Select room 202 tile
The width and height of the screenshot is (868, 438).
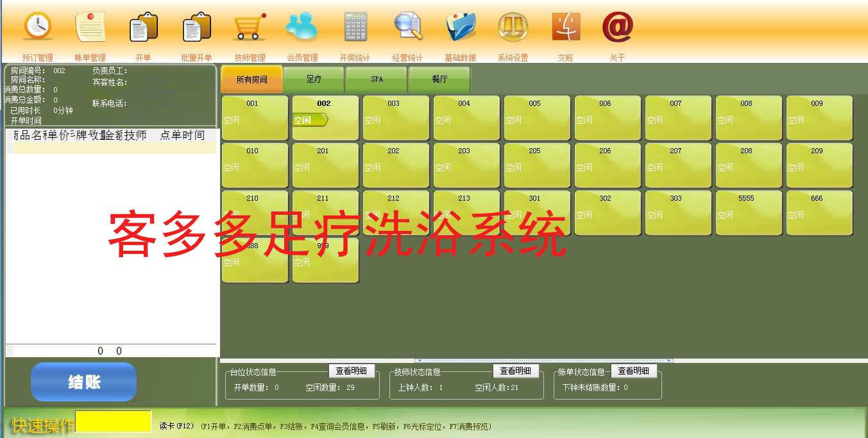[396, 165]
